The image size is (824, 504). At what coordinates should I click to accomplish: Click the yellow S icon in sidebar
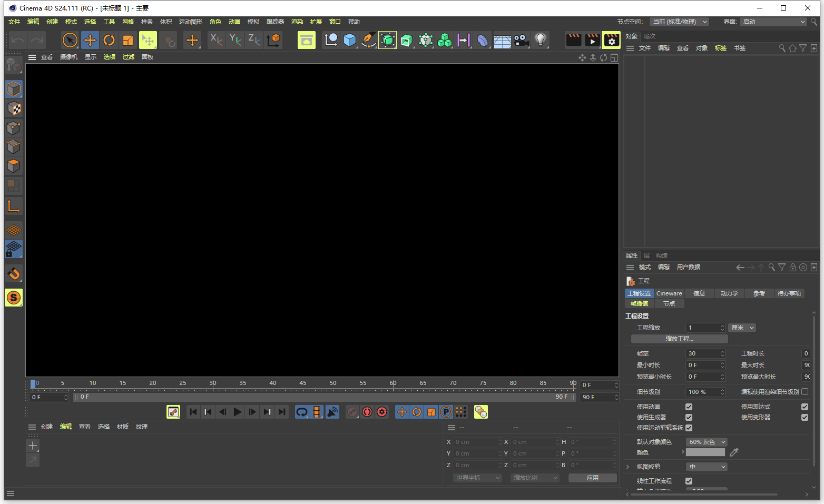(14, 298)
